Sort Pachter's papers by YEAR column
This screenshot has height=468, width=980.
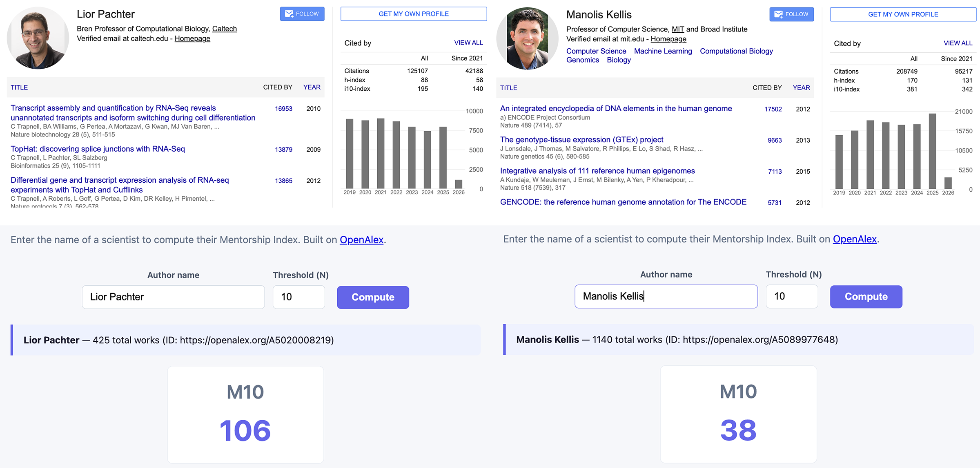pos(312,87)
